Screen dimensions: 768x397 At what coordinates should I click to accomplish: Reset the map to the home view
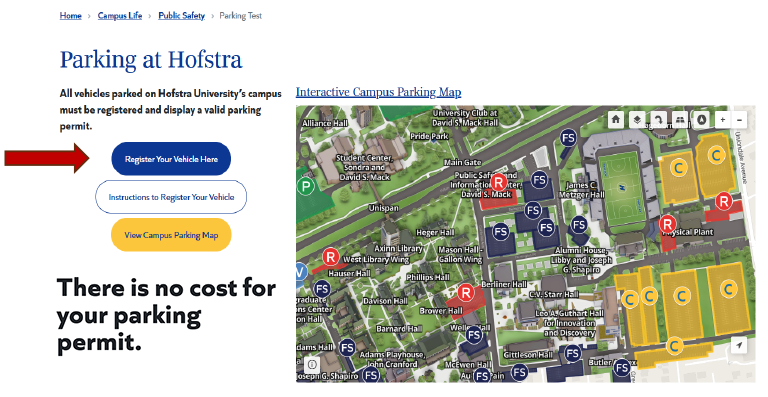click(x=615, y=119)
